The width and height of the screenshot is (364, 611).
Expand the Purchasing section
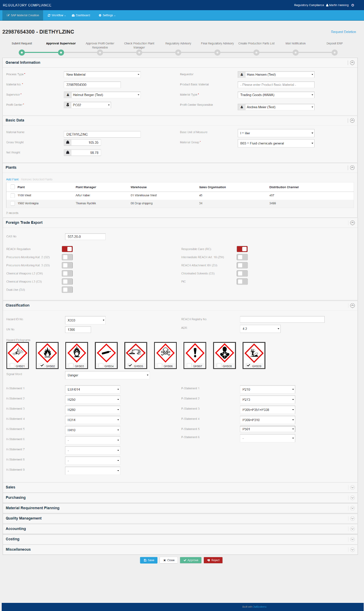[352, 498]
